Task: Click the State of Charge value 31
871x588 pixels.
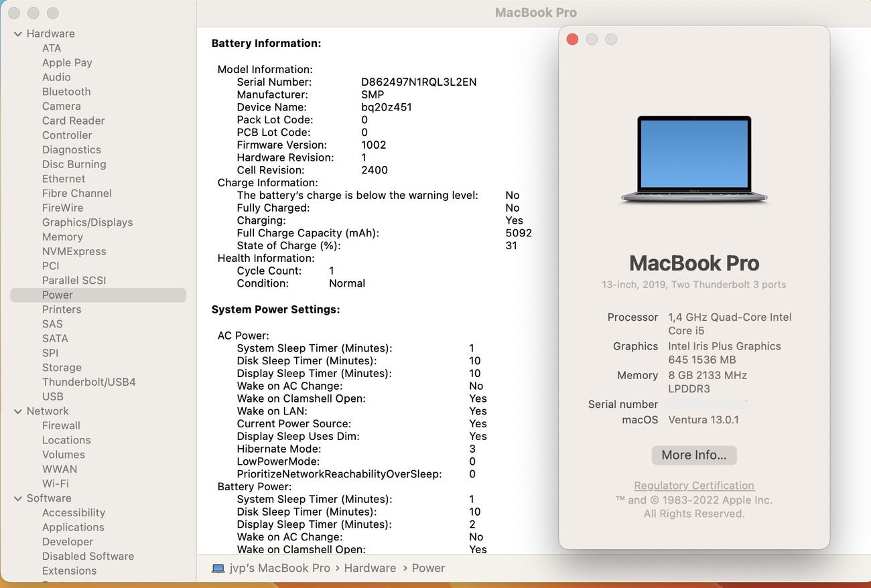Action: (511, 246)
